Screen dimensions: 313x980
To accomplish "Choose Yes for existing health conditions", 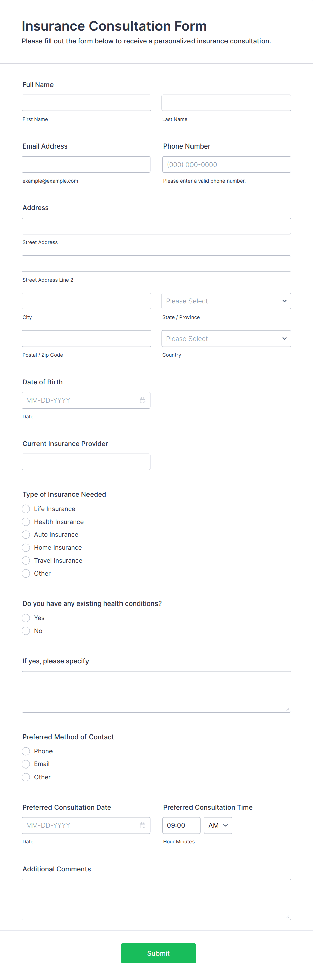I will (x=26, y=618).
